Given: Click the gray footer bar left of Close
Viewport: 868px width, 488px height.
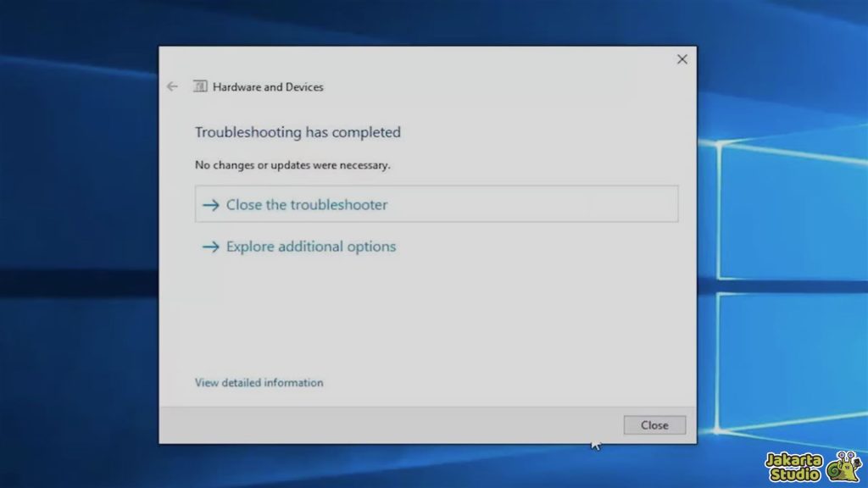Looking at the screenshot, I should click(x=381, y=425).
